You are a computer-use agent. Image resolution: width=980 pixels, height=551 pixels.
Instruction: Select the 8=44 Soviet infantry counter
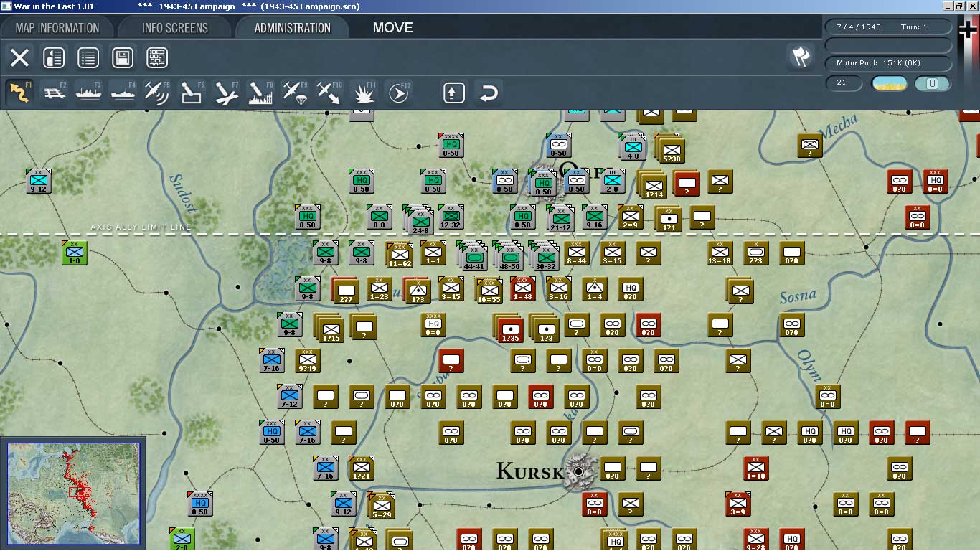click(576, 253)
